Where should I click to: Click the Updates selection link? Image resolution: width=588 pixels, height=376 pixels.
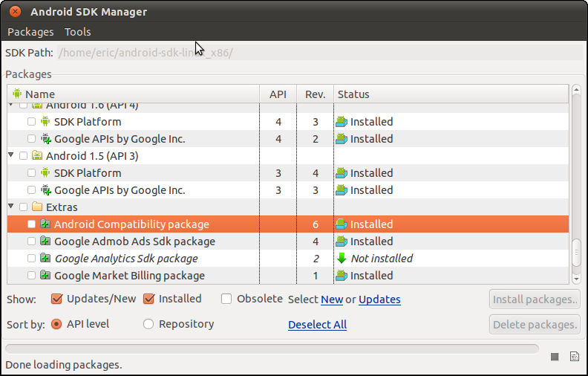(x=379, y=299)
